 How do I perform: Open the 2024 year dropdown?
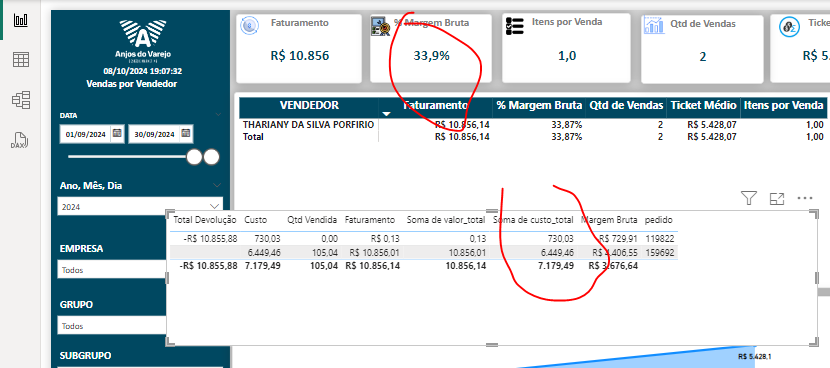click(x=140, y=207)
